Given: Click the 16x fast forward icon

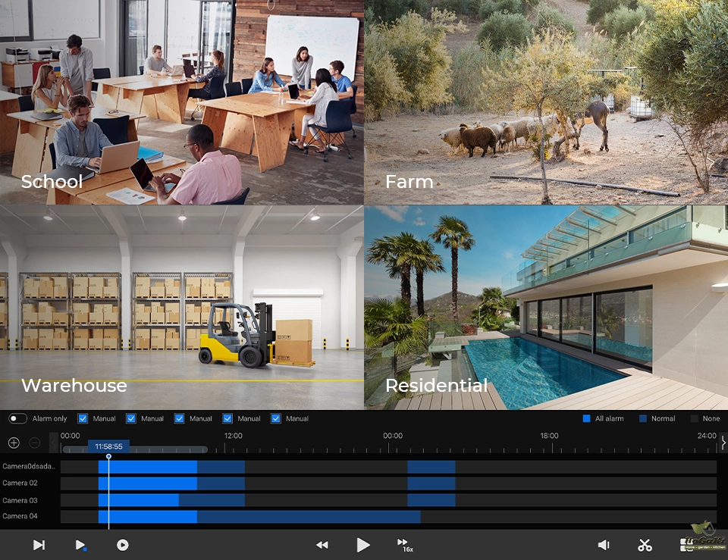Looking at the screenshot, I should click(x=403, y=544).
